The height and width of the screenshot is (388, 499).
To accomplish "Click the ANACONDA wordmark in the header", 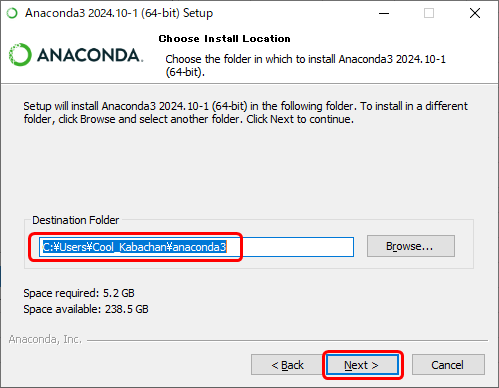I will [90, 55].
